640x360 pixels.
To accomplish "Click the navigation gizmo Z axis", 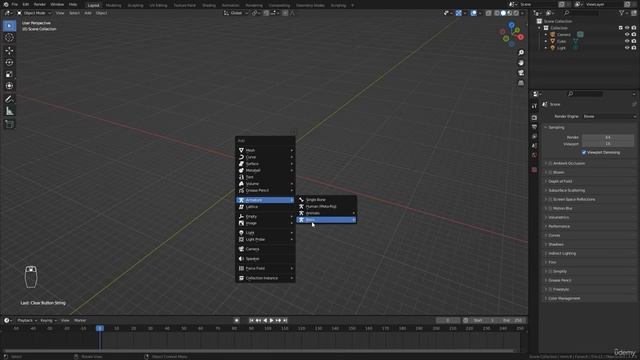I will 511,25.
